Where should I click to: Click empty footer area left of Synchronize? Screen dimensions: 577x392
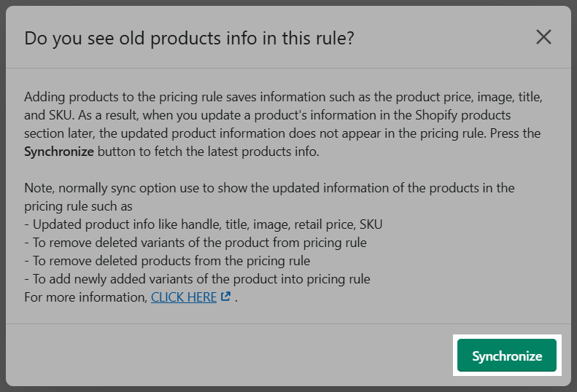click(228, 356)
